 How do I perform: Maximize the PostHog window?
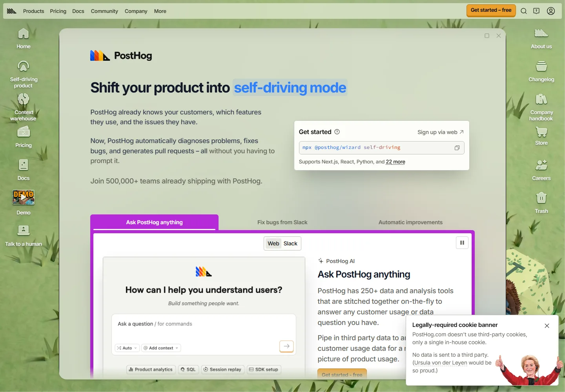pos(487,36)
